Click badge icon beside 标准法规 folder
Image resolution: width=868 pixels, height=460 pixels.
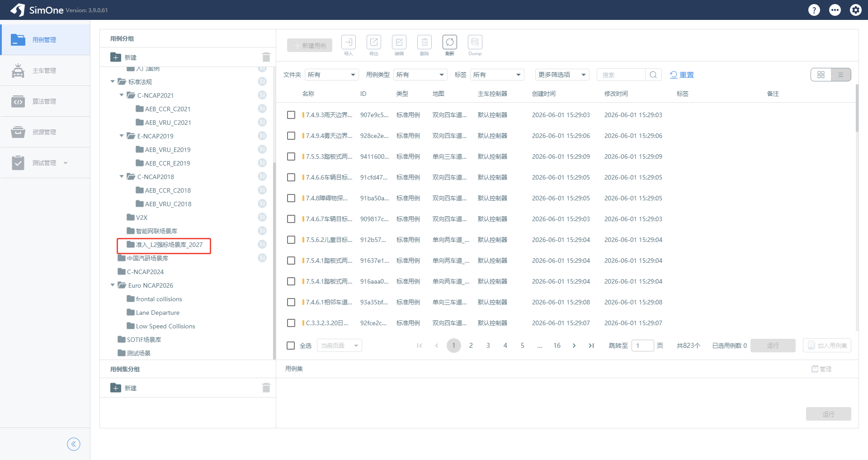click(x=262, y=81)
